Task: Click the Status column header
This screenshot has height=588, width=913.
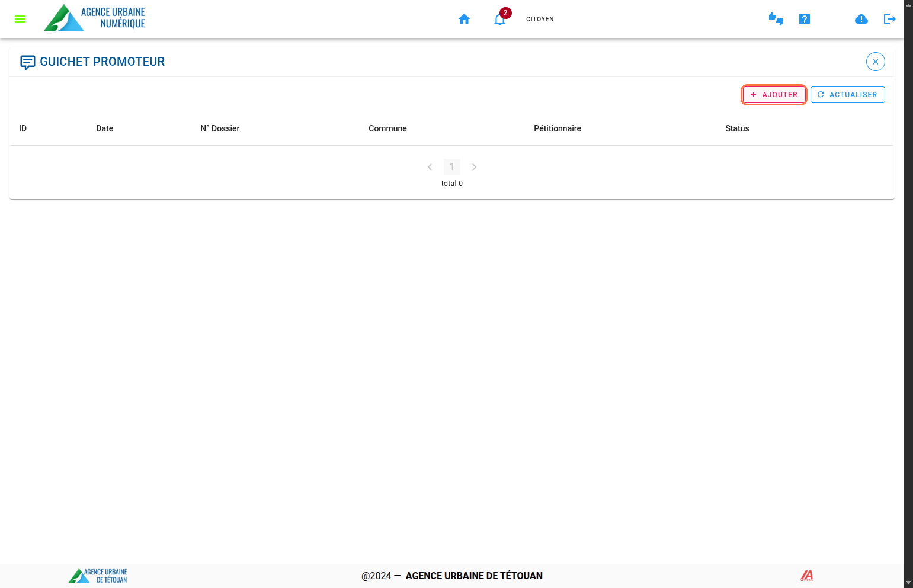Action: (x=737, y=128)
